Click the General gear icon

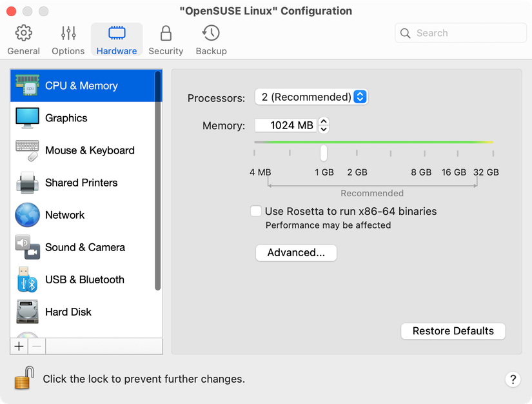click(x=23, y=33)
